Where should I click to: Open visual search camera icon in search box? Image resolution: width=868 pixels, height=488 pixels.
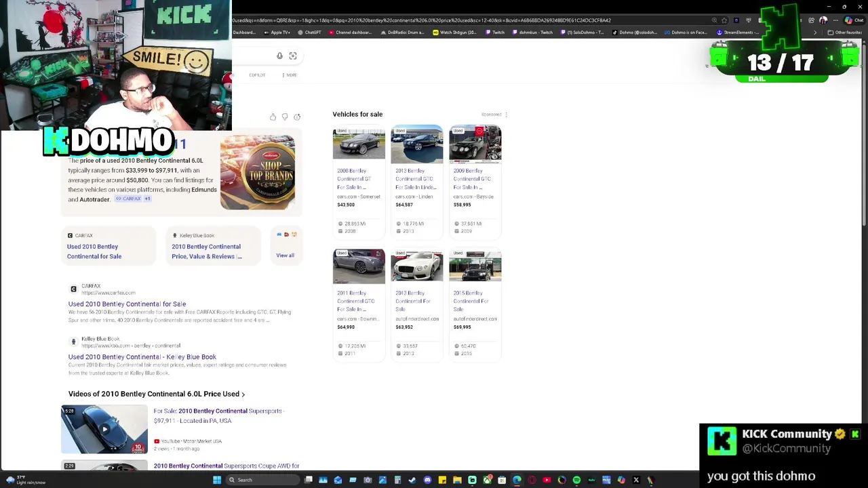293,56
